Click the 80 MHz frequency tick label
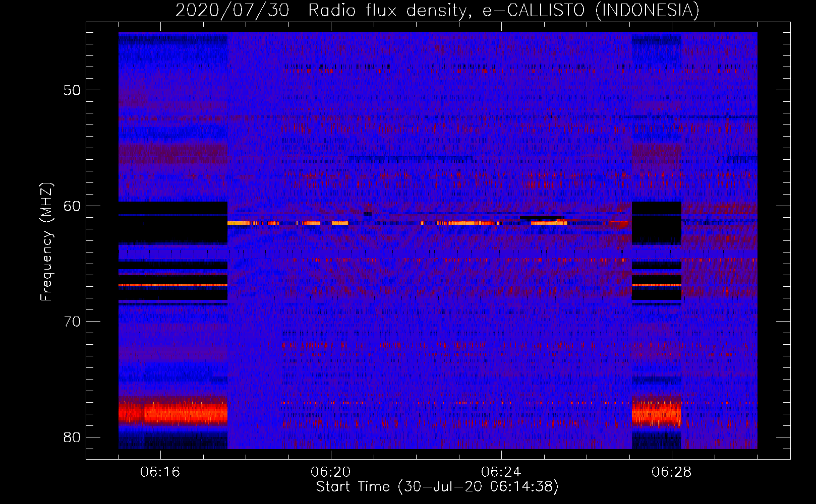This screenshot has width=816, height=504. 72,437
